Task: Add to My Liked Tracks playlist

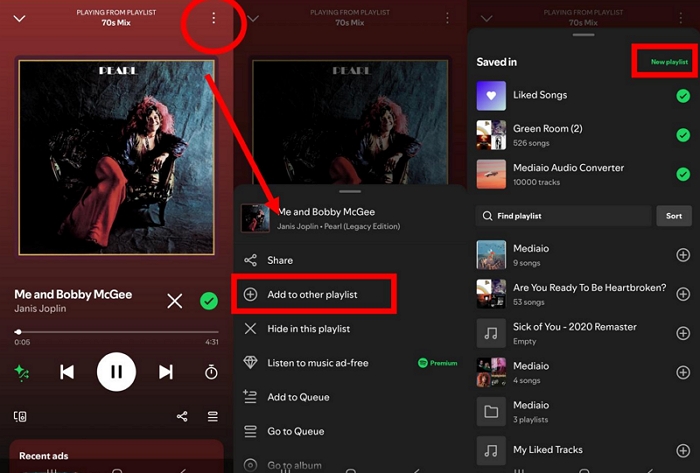Action: pos(683,451)
